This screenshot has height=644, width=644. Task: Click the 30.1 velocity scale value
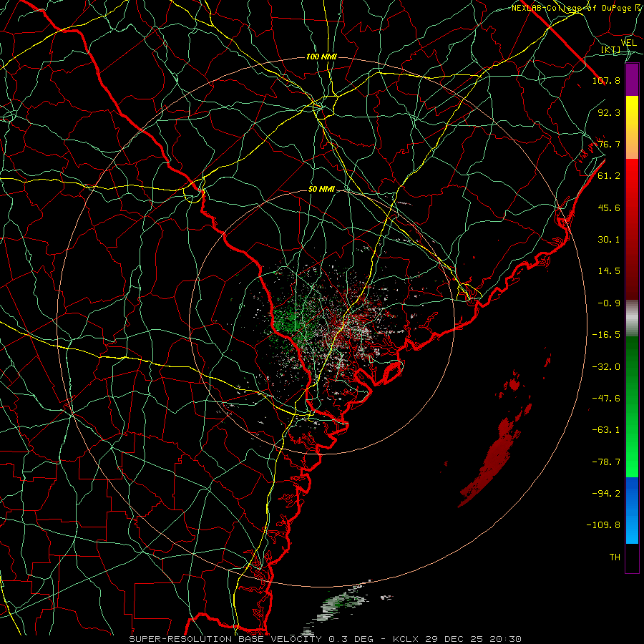click(x=609, y=240)
